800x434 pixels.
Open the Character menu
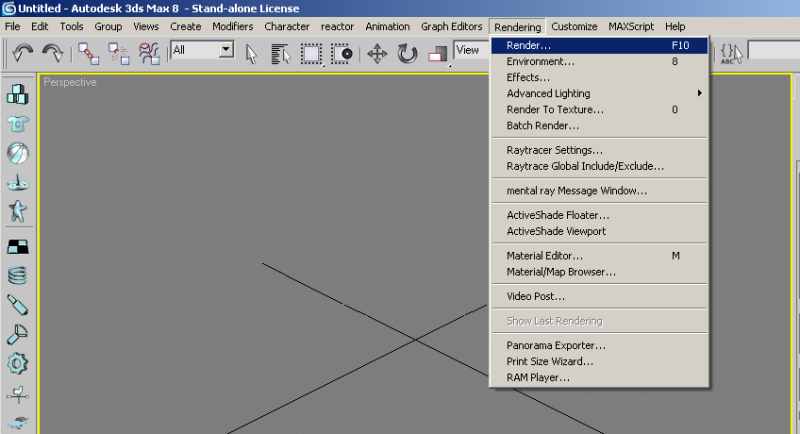coord(287,27)
